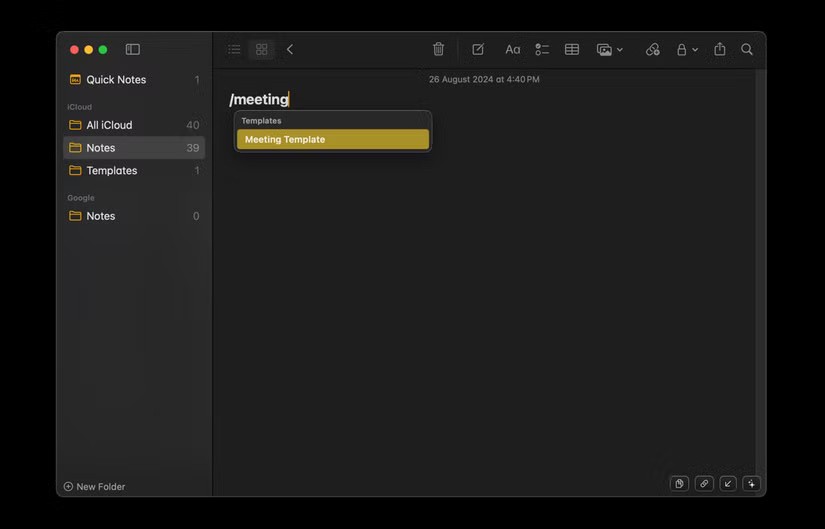Open the Aa text format options

click(512, 49)
